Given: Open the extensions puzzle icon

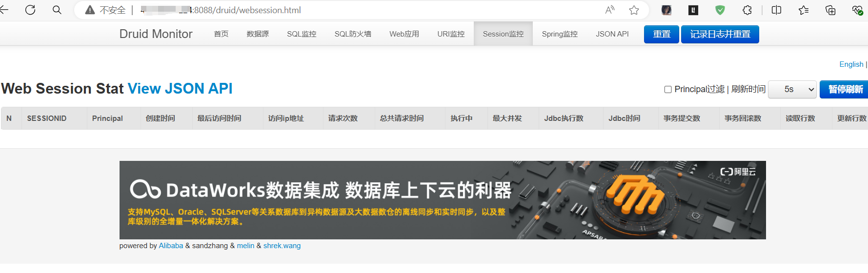Looking at the screenshot, I should (747, 10).
